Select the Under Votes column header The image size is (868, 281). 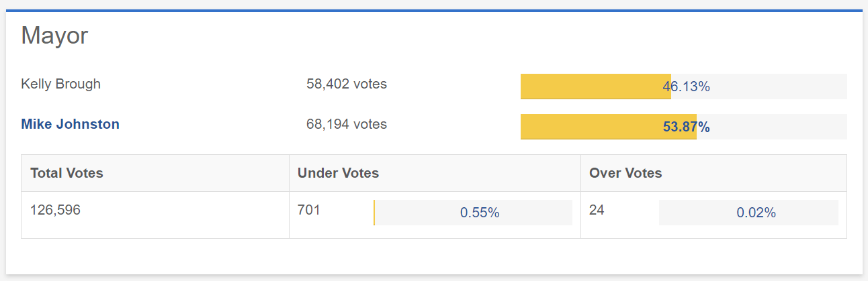338,173
